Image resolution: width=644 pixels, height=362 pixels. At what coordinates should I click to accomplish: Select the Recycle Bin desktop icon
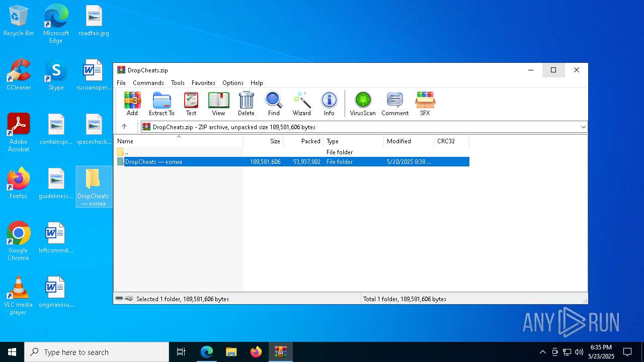19,21
